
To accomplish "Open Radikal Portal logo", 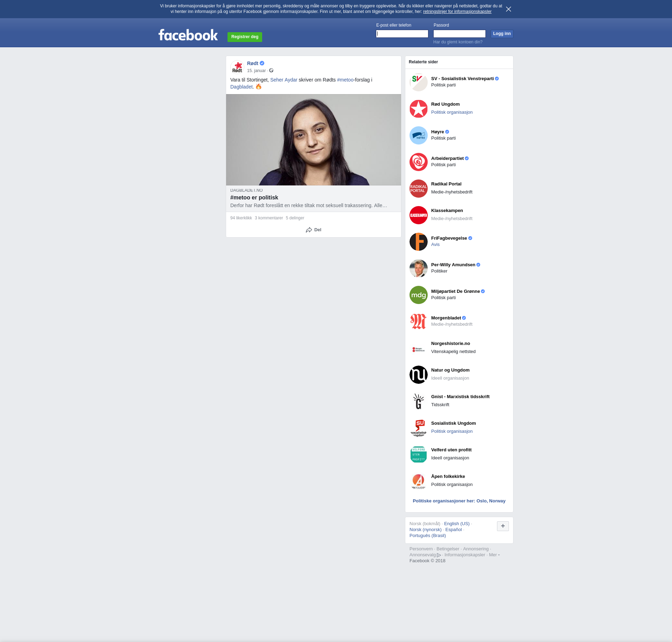I will tap(419, 189).
